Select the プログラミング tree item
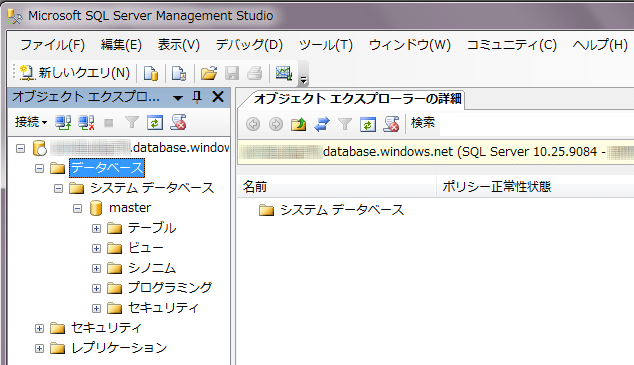 pyautogui.click(x=170, y=287)
